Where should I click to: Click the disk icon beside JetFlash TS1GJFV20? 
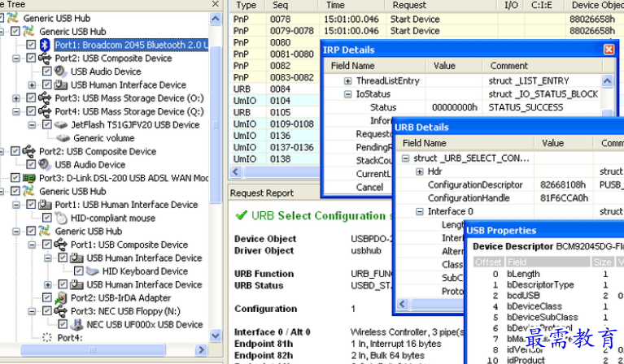(61, 125)
